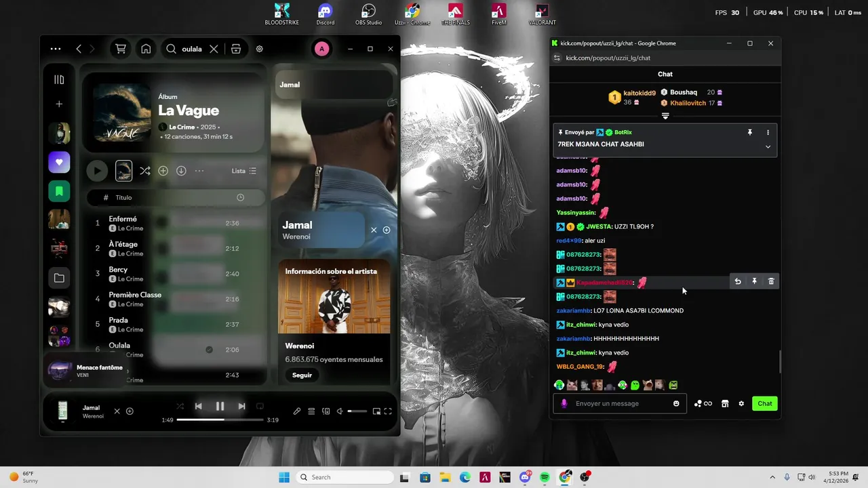Unpin the BotRix pinned message
Screen dimensions: 868x488
[749, 132]
